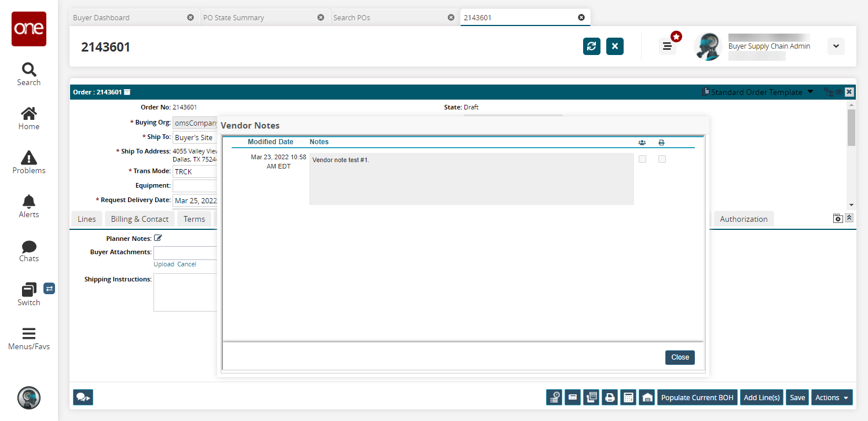Click the Upload link under Buyer Attachments
Screen dimensions: 868x421
(x=164, y=264)
